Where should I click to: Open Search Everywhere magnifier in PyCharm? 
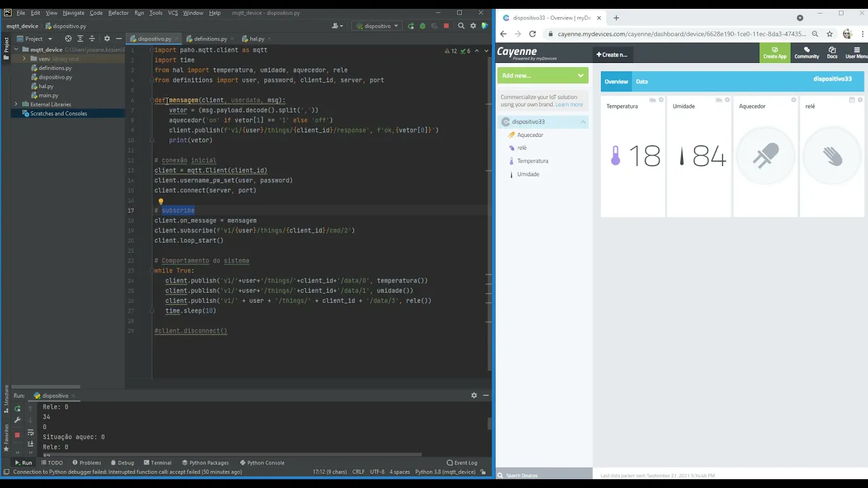click(x=461, y=26)
